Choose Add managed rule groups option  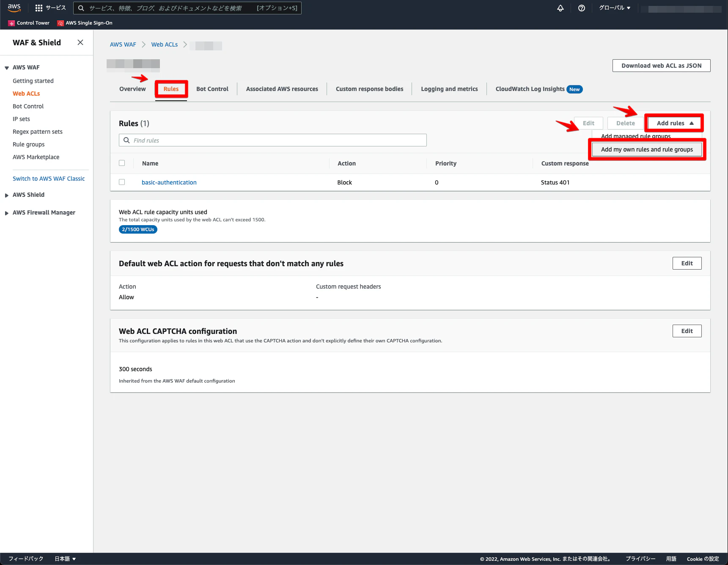click(636, 136)
